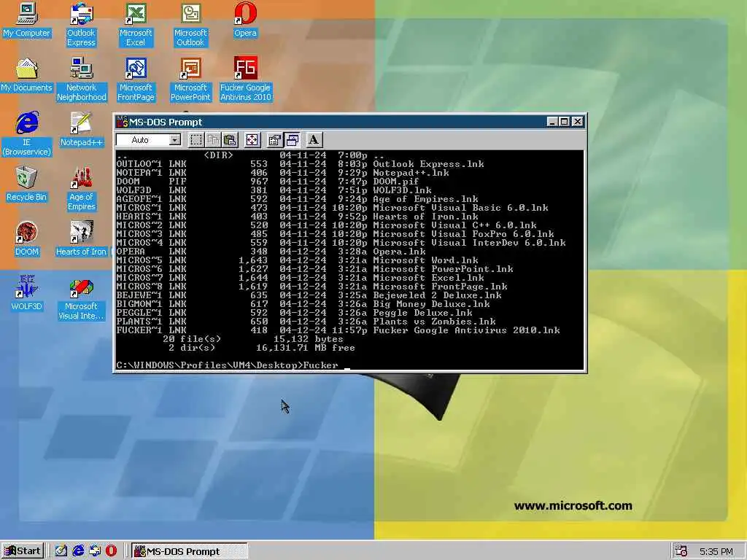
Task: Click the 'Hearts of Iron.lnk' directory line
Action: pyautogui.click(x=298, y=216)
